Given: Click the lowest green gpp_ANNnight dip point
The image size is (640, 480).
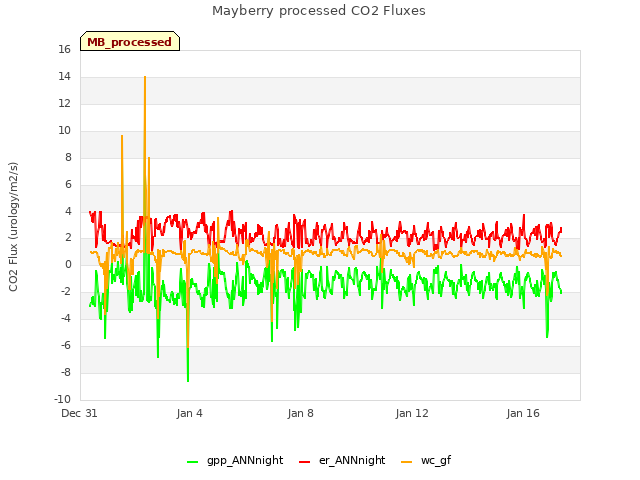Looking at the screenshot, I should (x=188, y=381).
